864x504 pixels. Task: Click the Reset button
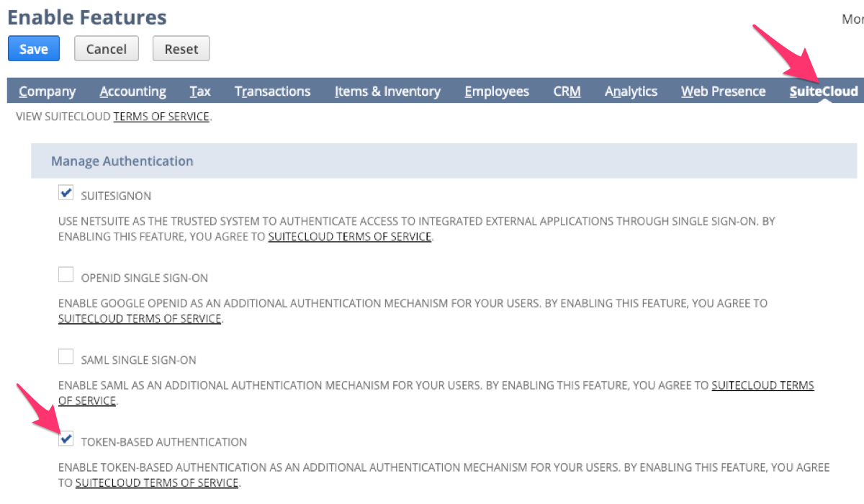[x=181, y=49]
